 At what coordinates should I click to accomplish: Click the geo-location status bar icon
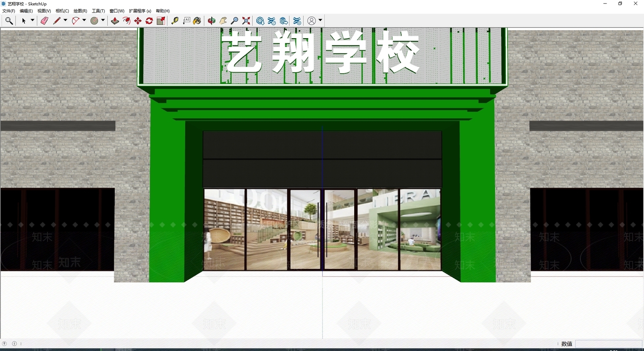tap(4, 344)
